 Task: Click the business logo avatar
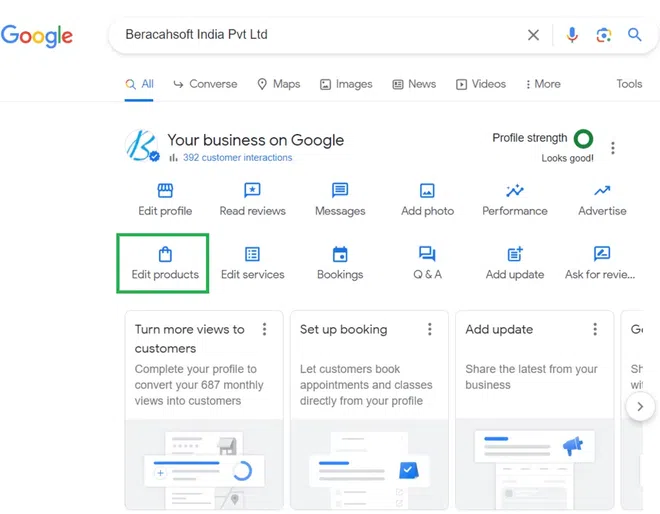point(142,146)
